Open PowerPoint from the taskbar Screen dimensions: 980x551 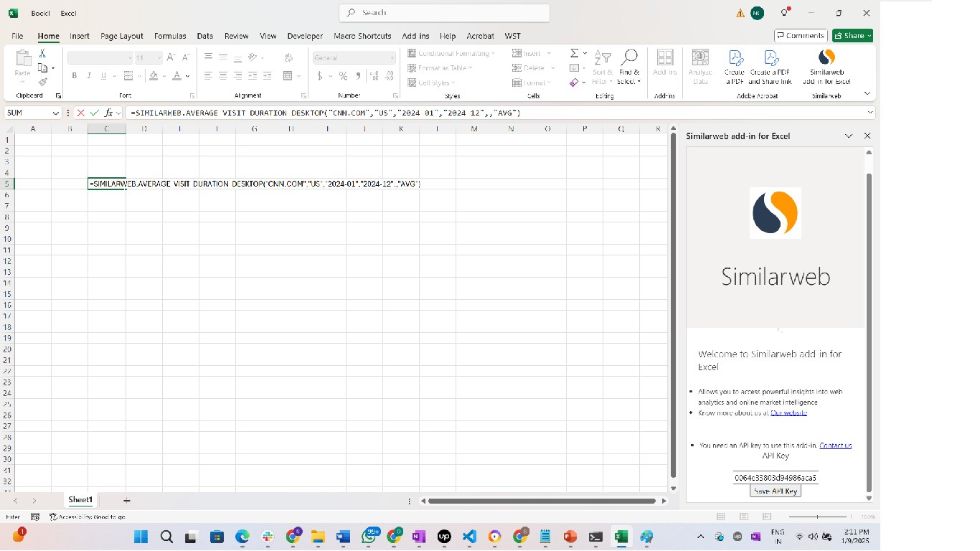tap(570, 536)
